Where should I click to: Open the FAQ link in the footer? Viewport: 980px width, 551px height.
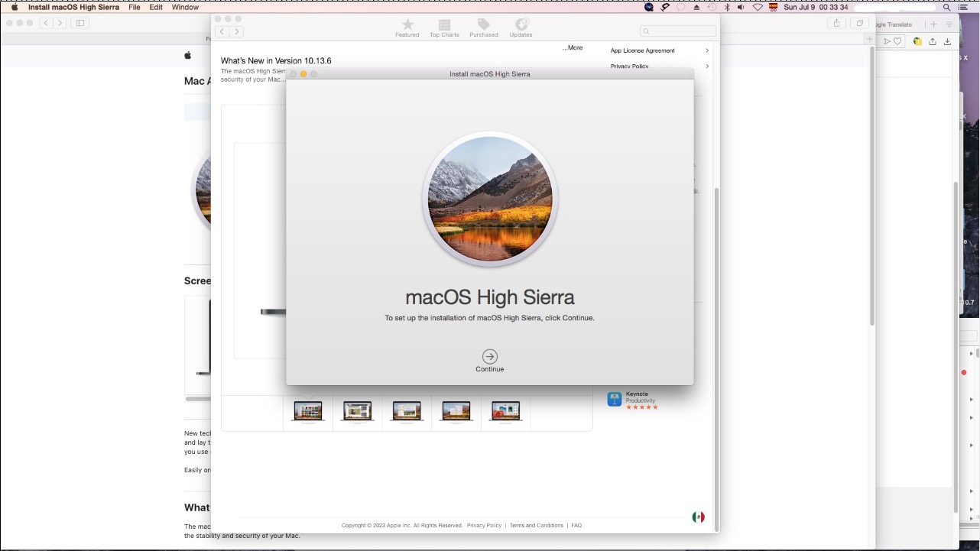576,526
